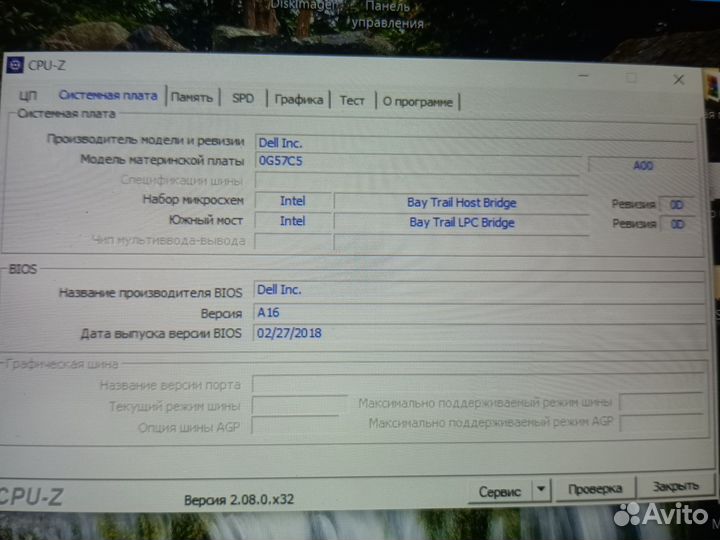Image resolution: width=720 pixels, height=540 pixels.
Task: Click the Сервис button
Action: pyautogui.click(x=500, y=491)
